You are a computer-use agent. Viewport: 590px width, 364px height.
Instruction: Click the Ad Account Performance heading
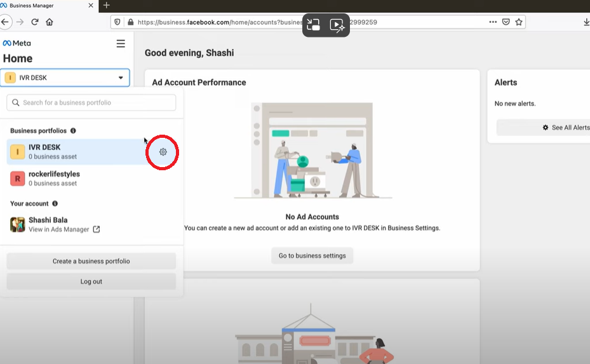click(x=199, y=83)
